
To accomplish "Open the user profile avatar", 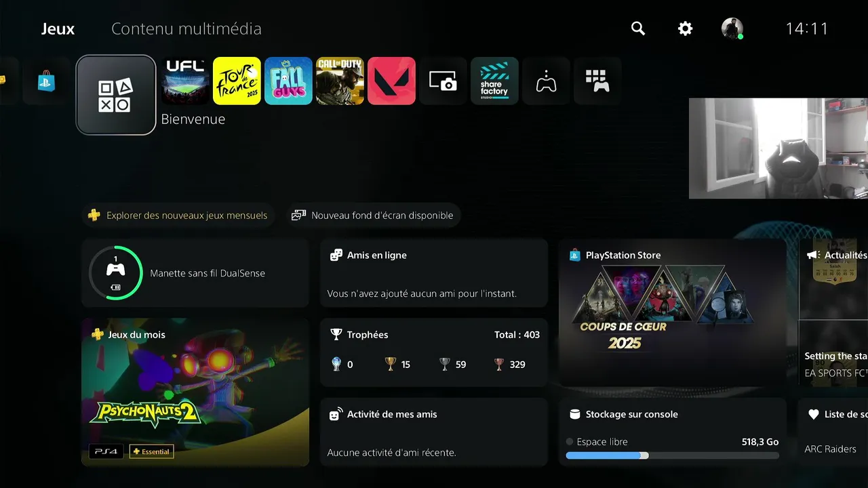I will (732, 28).
